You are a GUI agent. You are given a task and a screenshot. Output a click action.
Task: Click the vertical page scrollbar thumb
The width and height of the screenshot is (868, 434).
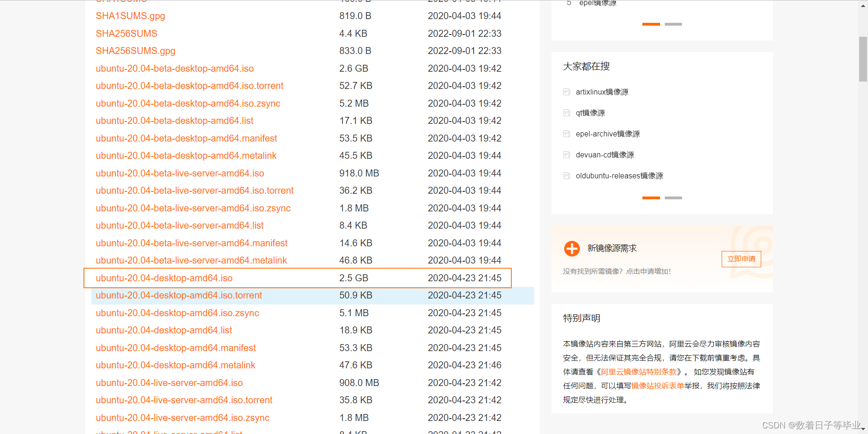(x=863, y=59)
